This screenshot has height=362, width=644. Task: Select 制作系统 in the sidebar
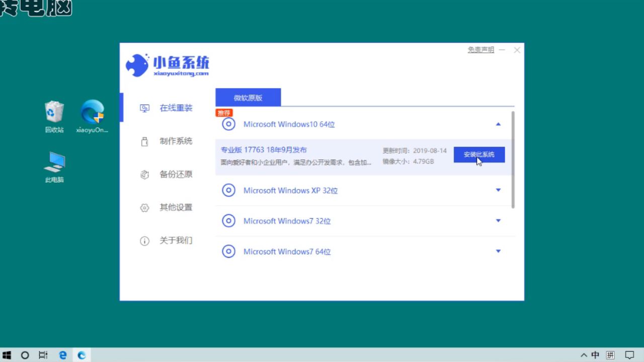coord(176,141)
